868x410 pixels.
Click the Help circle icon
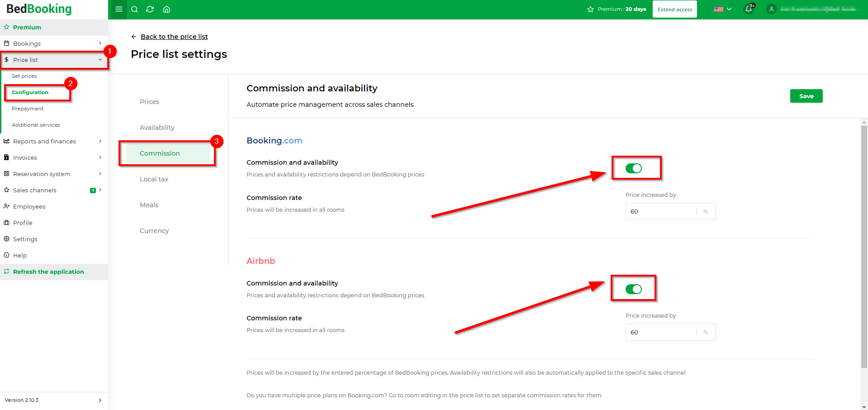(x=6, y=255)
